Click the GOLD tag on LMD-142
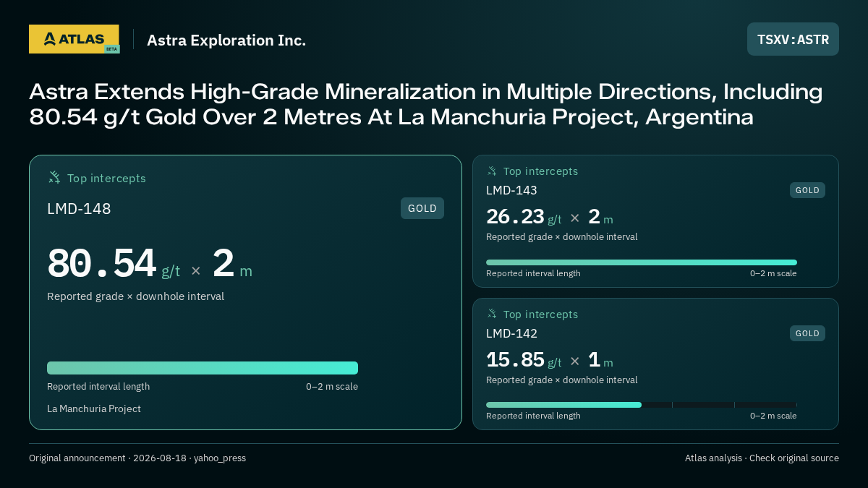868x488 pixels. tap(807, 333)
